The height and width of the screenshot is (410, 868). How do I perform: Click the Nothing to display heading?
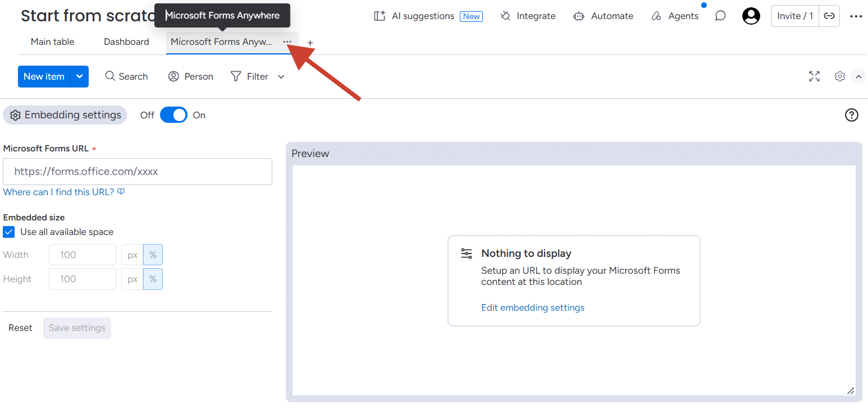coord(526,254)
